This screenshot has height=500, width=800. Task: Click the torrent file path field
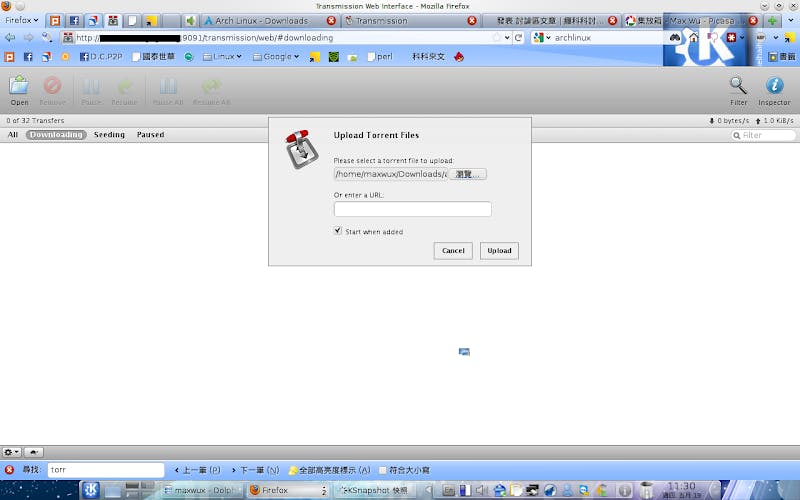[x=391, y=174]
